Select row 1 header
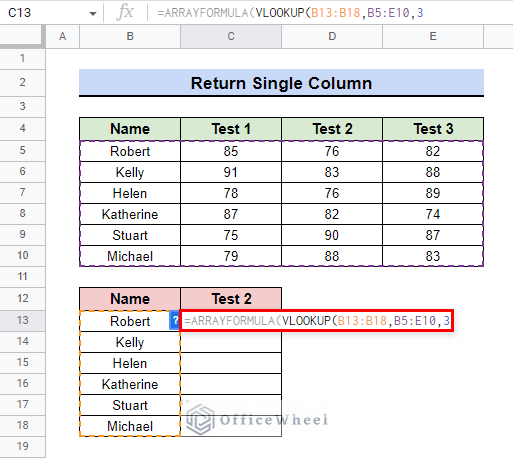 (22, 59)
